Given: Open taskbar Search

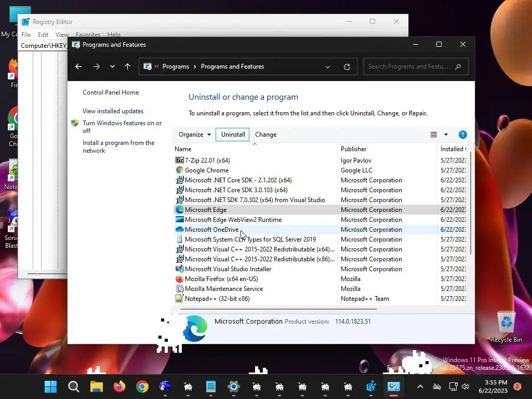Looking at the screenshot, I should pyautogui.click(x=74, y=387).
